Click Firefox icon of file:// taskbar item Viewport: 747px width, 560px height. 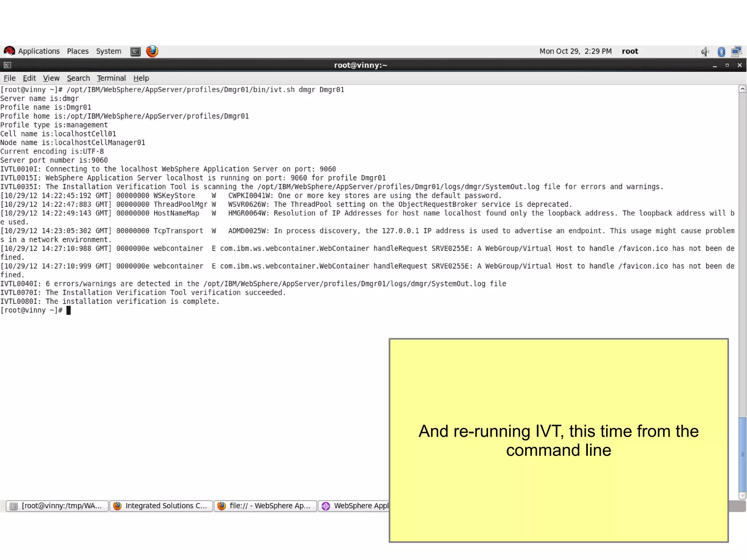(x=221, y=506)
